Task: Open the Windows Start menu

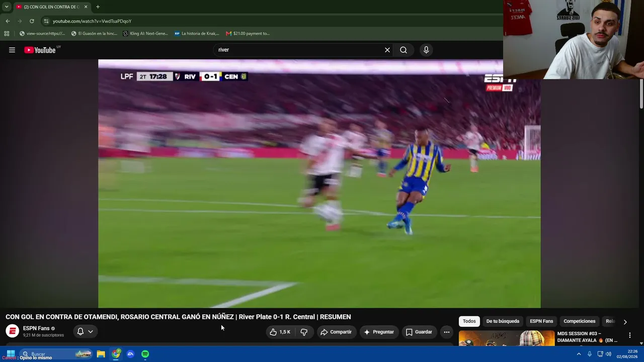Action: tap(11, 354)
